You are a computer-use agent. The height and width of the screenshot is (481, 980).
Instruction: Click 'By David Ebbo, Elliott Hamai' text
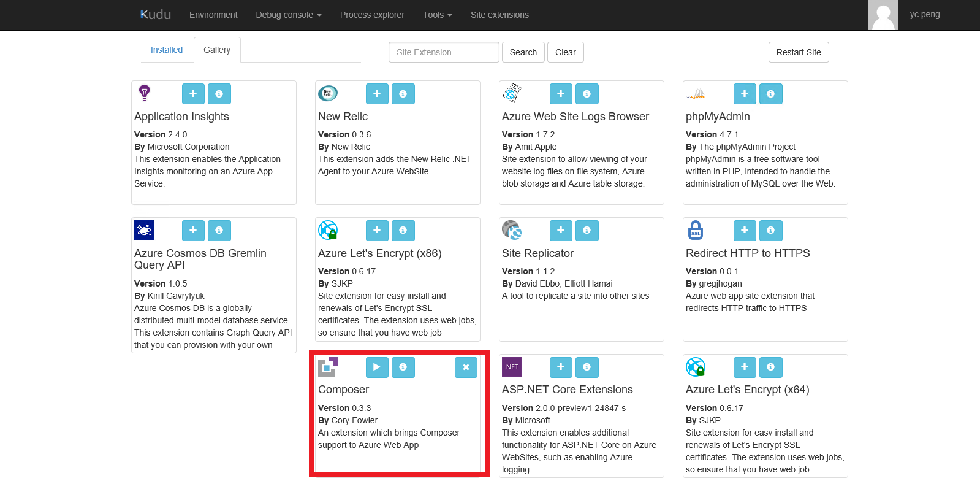pyautogui.click(x=557, y=283)
